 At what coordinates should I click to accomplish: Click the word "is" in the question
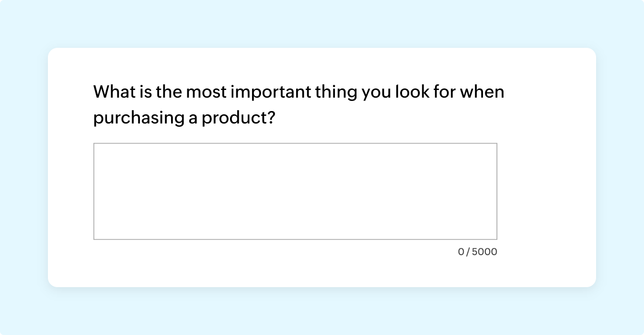coord(145,91)
